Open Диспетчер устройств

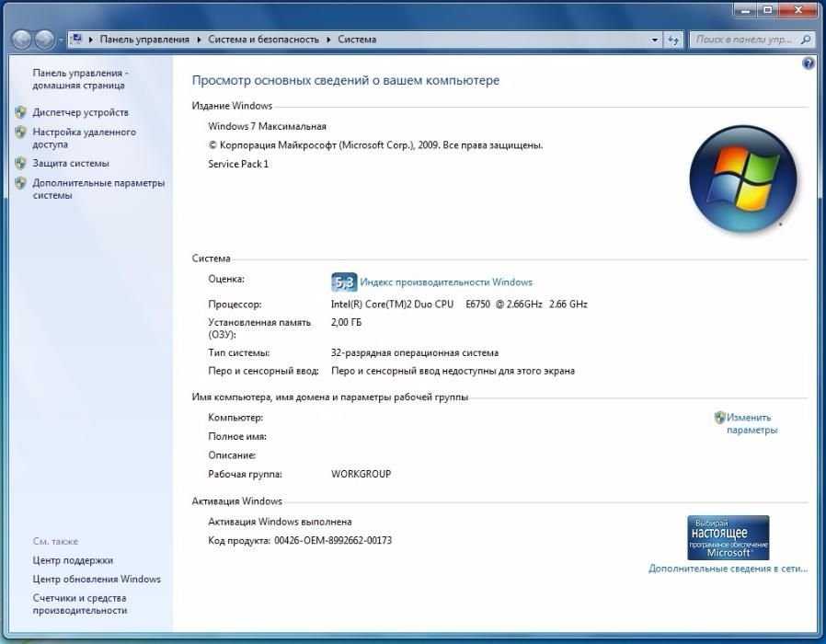[x=81, y=112]
